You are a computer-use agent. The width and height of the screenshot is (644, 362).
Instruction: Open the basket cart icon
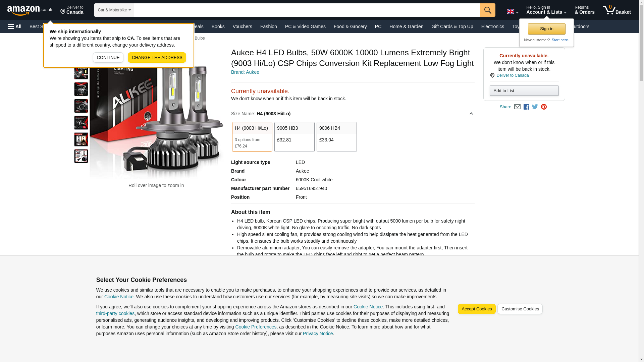(616, 10)
